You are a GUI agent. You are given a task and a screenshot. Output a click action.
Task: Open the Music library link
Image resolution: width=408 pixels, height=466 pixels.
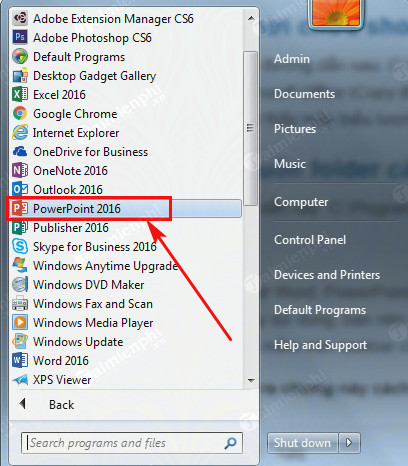pyautogui.click(x=290, y=164)
